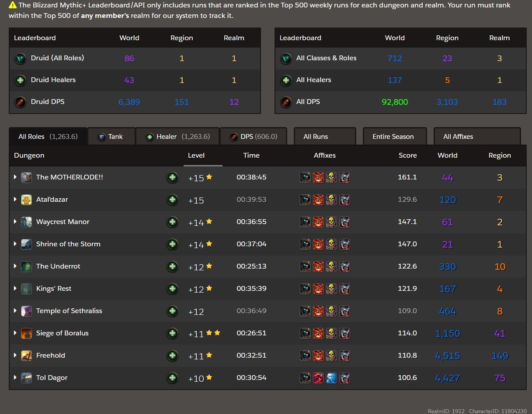Open the Entire Season filter dropdown
Image resolution: width=532 pixels, height=414 pixels.
click(395, 136)
